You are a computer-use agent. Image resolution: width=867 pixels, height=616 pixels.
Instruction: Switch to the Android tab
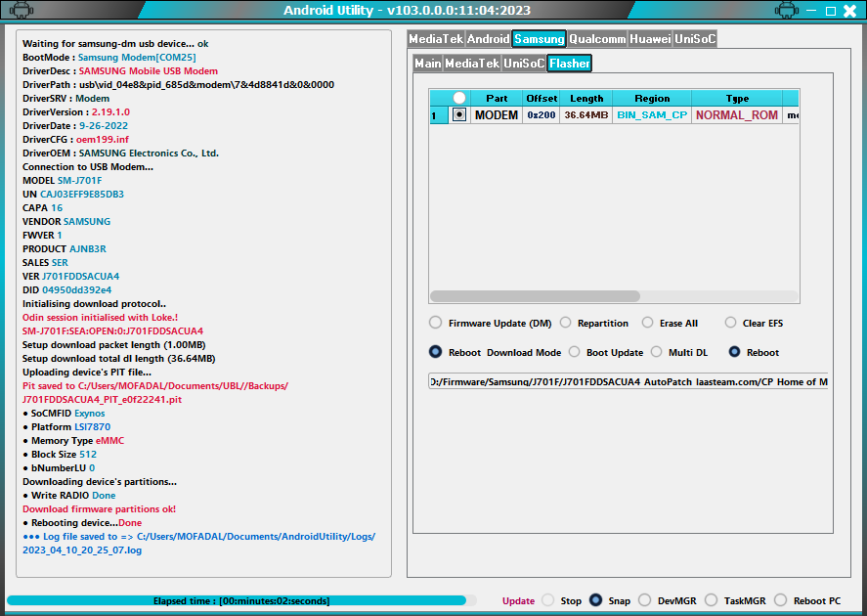coord(489,39)
